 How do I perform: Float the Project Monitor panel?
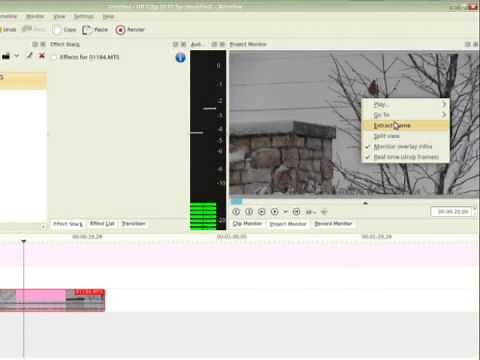pos(468,44)
